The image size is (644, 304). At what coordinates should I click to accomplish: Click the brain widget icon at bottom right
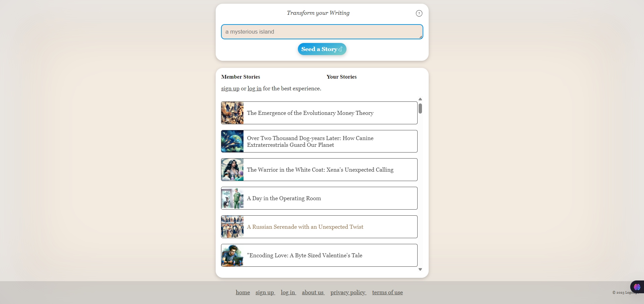(x=637, y=287)
